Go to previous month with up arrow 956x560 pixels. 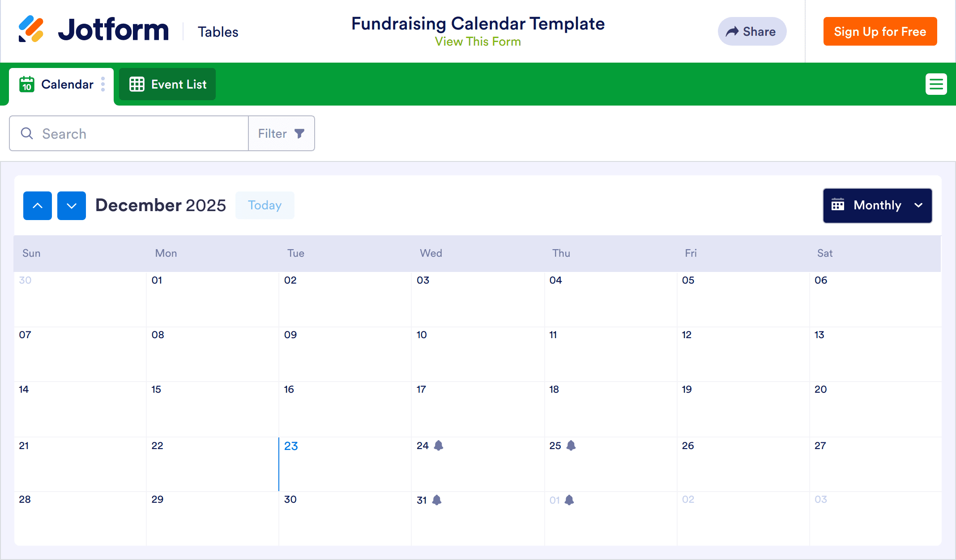pos(38,206)
